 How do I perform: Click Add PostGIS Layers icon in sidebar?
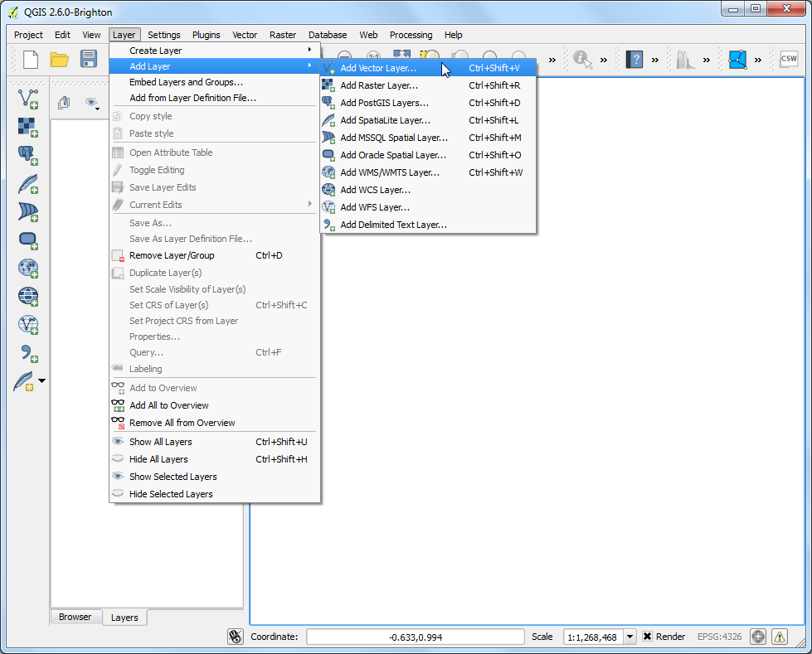pyautogui.click(x=28, y=155)
